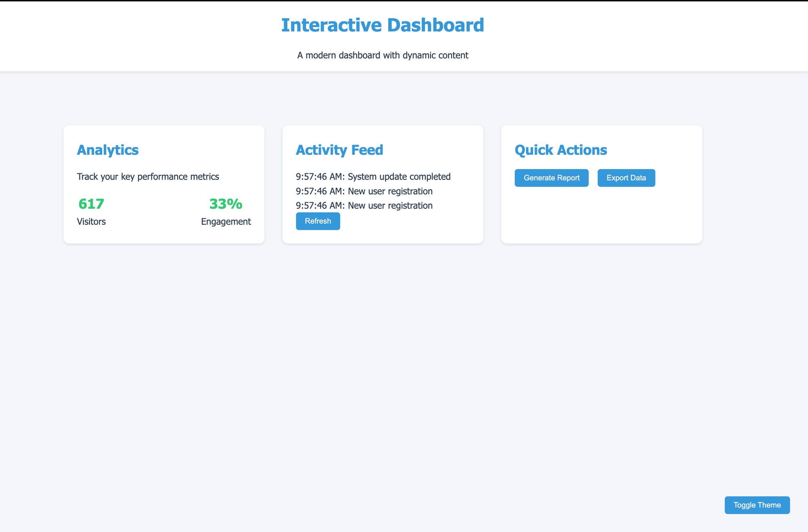Click the Generate Report button

(x=551, y=178)
